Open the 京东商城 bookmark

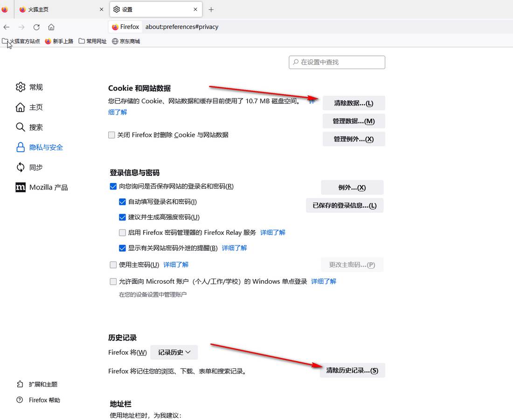126,41
